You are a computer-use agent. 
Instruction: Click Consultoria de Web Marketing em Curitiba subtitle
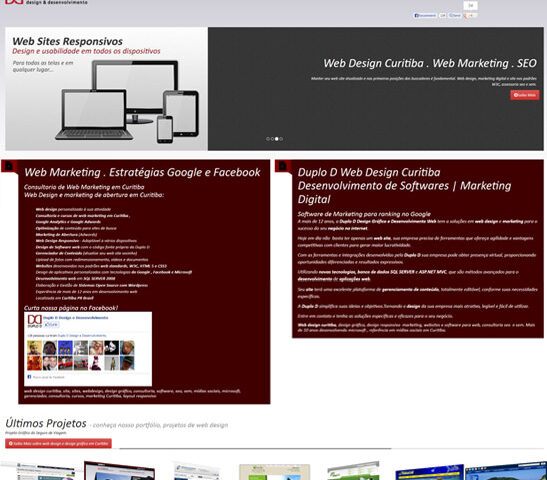coord(84,187)
